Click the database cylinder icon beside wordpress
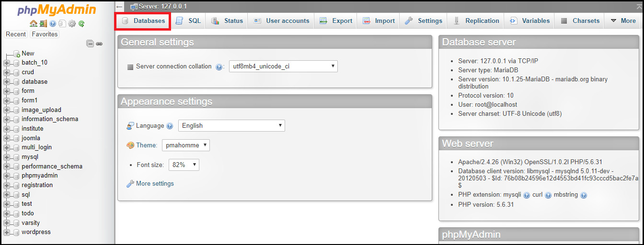This screenshot has width=644, height=245. 17,233
